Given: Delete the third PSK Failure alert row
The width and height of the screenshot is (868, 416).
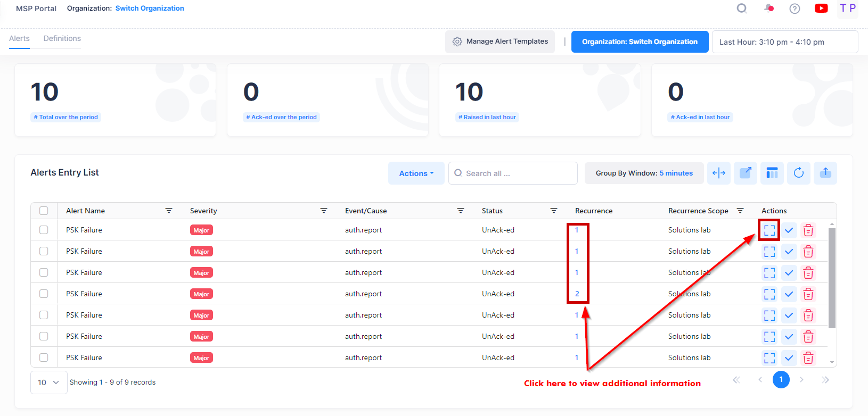Looking at the screenshot, I should tap(808, 273).
